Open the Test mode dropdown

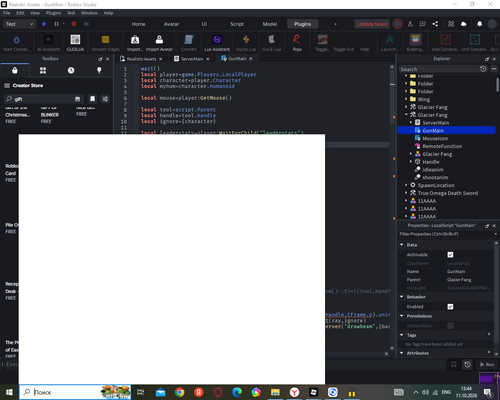[x=19, y=24]
